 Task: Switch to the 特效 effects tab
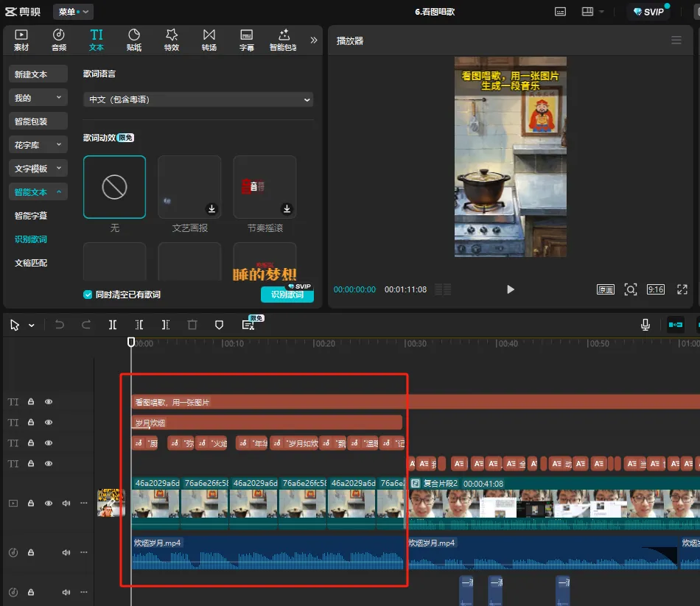pyautogui.click(x=172, y=40)
